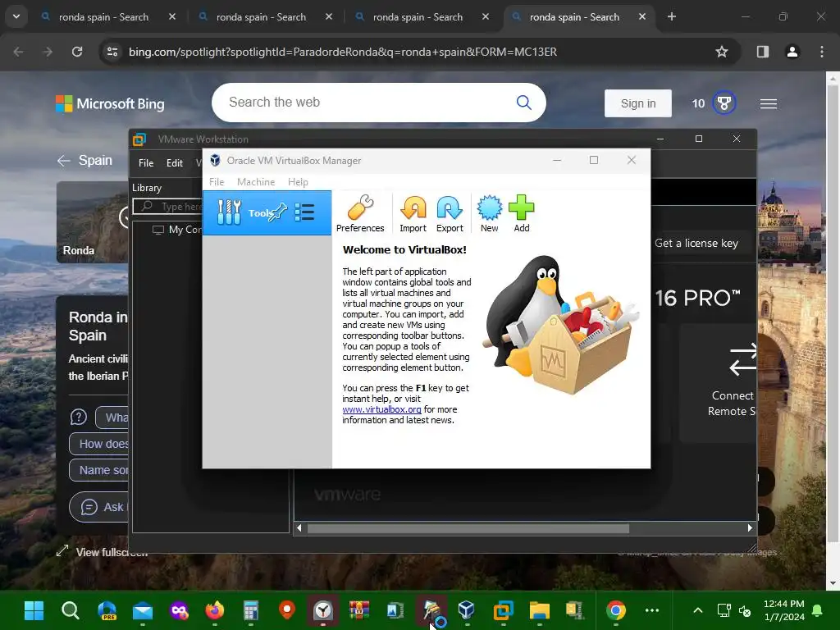Click VMware horizontal scrollbar right arrow
Screen dimensions: 840x630
pyautogui.click(x=750, y=528)
